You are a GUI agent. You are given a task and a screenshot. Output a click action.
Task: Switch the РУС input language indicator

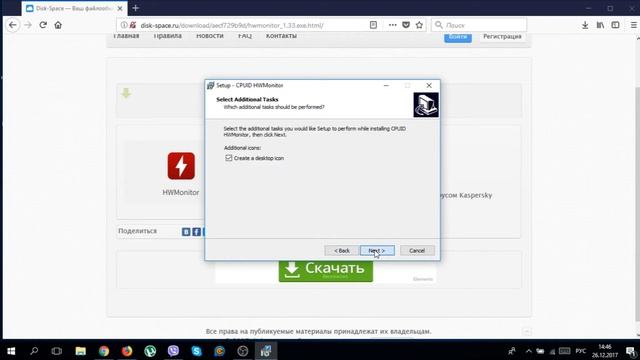pyautogui.click(x=580, y=351)
